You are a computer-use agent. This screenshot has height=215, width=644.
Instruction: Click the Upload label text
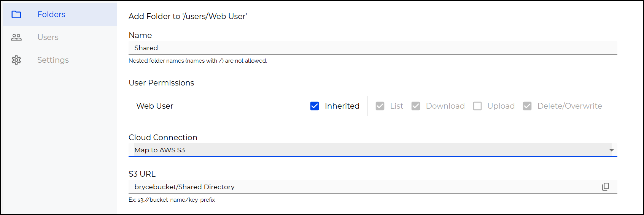coord(501,106)
